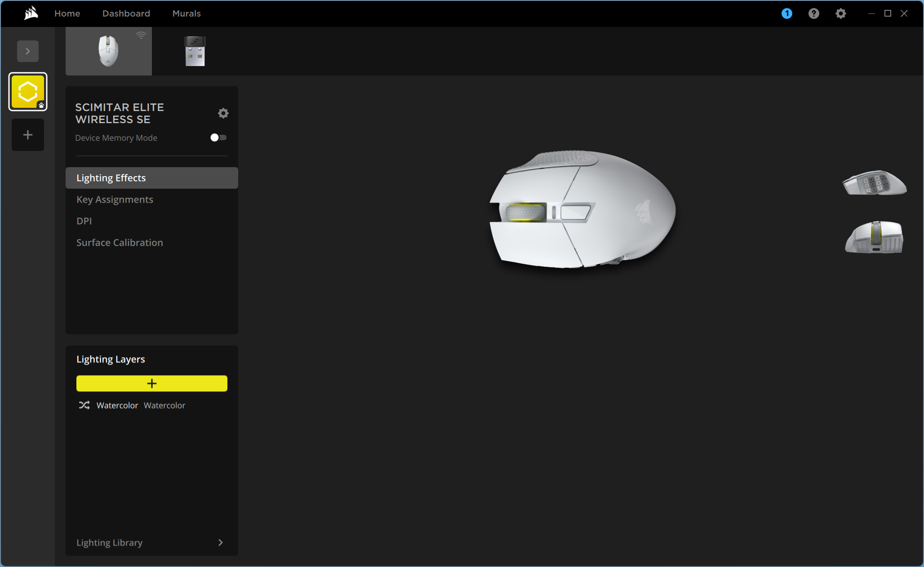This screenshot has height=567, width=924.
Task: Open Surface Calibration section
Action: pyautogui.click(x=152, y=243)
